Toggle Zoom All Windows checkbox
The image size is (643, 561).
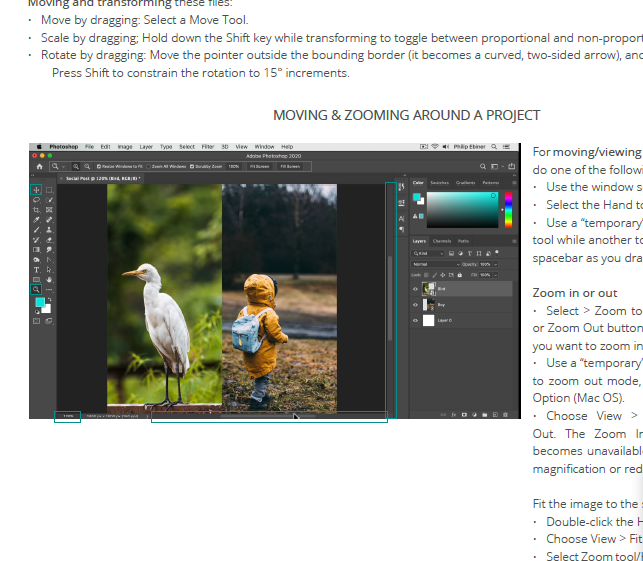click(148, 166)
